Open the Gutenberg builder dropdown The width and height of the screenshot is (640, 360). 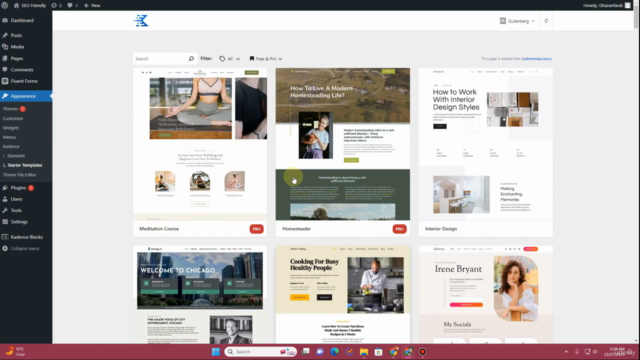[x=517, y=21]
